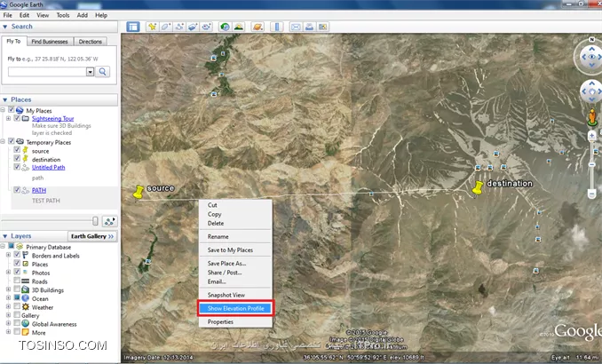The height and width of the screenshot is (364, 602).
Task: Open the Fly To history dropdown arrow
Action: 90,72
